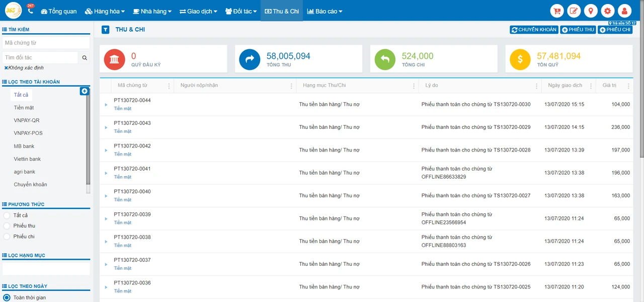Focus the Mã chứng từ search field

tap(46, 43)
